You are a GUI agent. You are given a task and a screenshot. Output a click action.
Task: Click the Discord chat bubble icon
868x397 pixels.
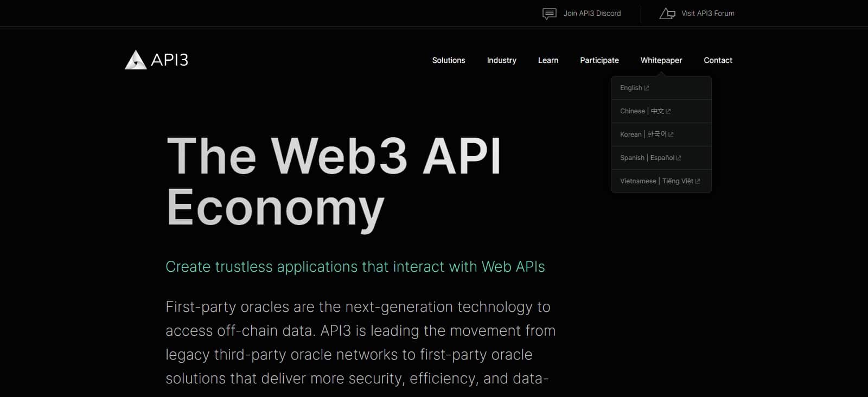[x=550, y=14]
